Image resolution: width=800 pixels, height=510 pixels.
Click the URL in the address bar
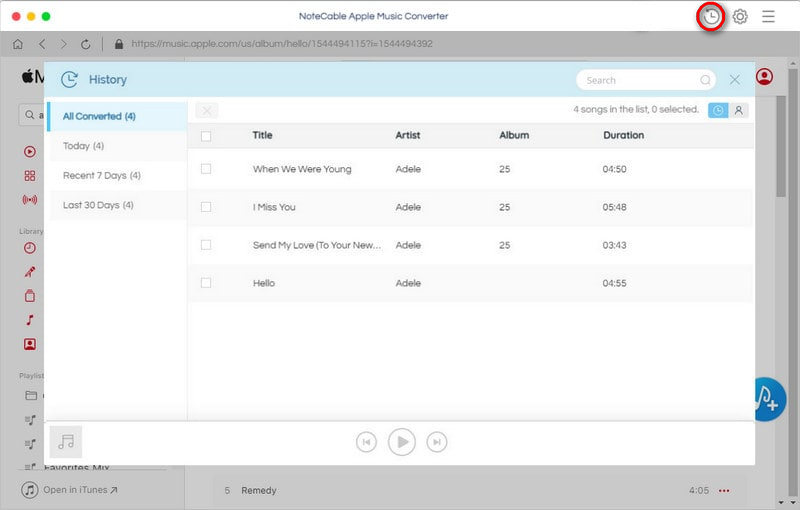(282, 44)
